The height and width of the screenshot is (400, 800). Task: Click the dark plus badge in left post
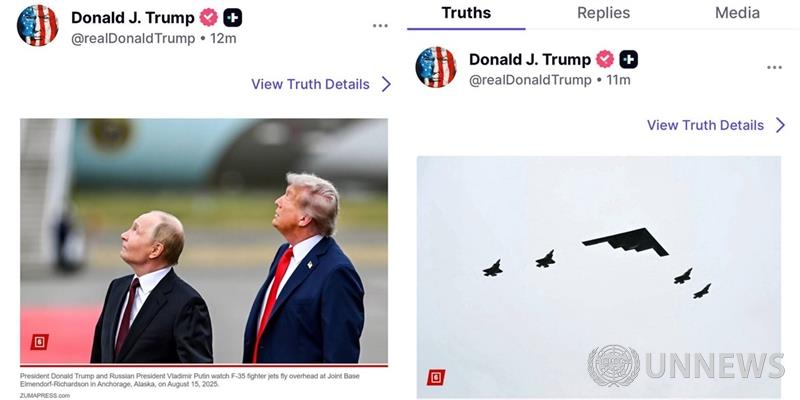tap(233, 18)
